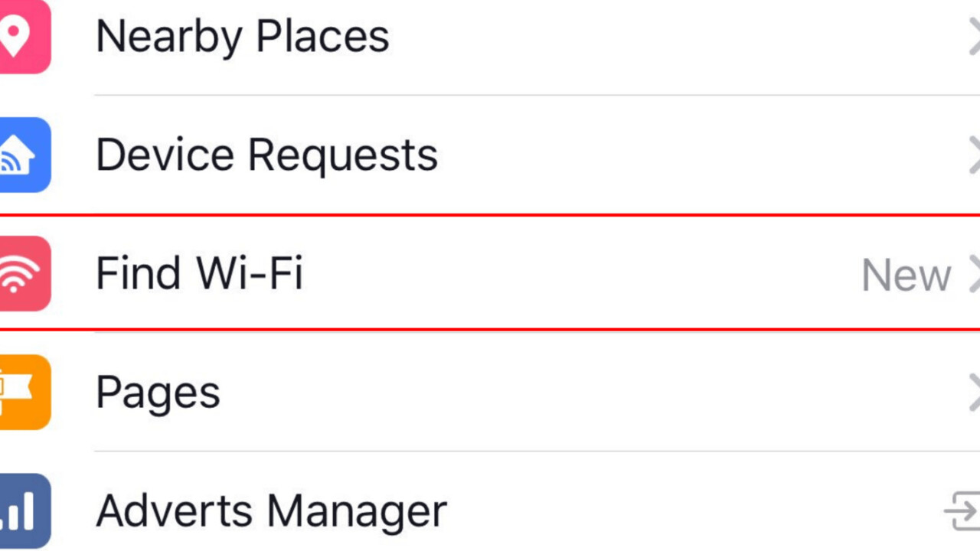Tap the Adverts Manager bar chart icon
This screenshot has height=551, width=980.
pos(21,510)
